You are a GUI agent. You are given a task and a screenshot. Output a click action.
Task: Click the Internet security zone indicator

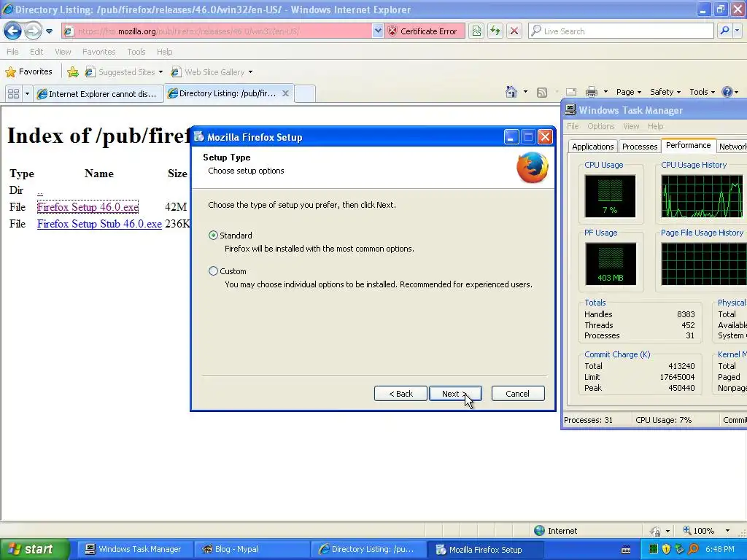coord(555,531)
